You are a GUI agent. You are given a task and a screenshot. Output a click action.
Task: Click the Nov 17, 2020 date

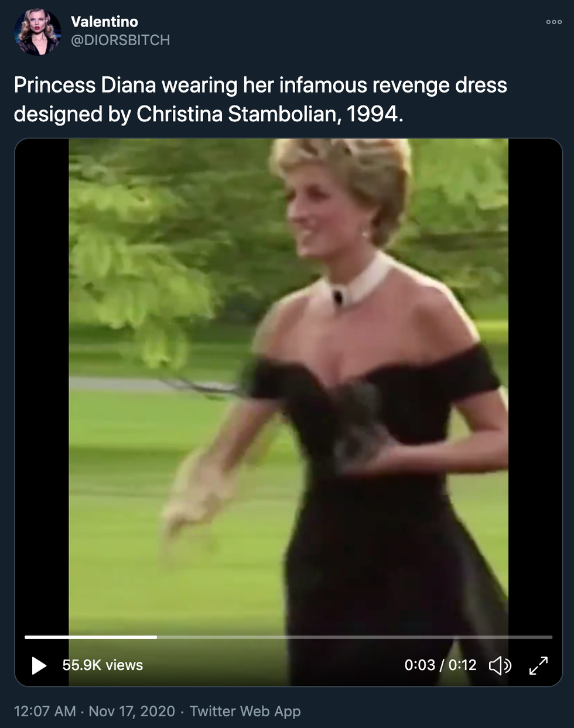coord(132,711)
